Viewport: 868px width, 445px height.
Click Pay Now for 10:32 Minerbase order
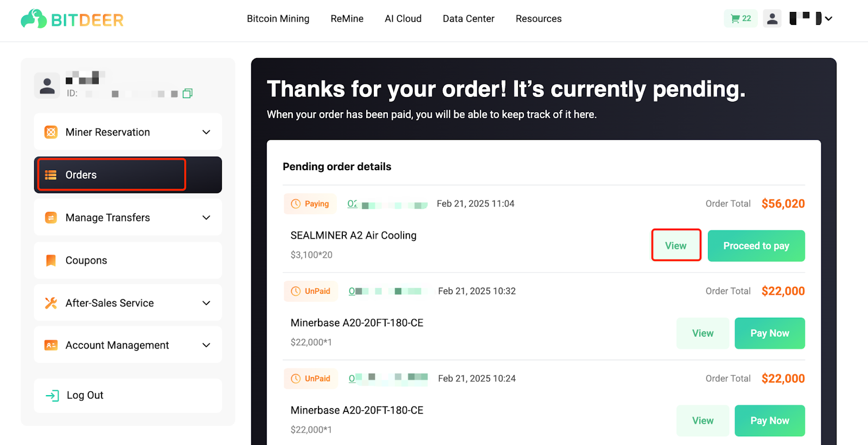770,333
